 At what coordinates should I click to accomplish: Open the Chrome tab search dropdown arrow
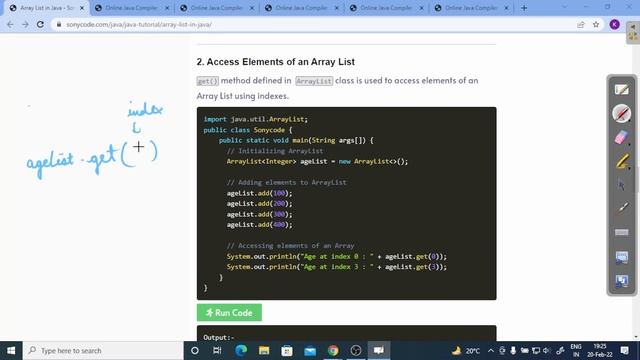564,8
